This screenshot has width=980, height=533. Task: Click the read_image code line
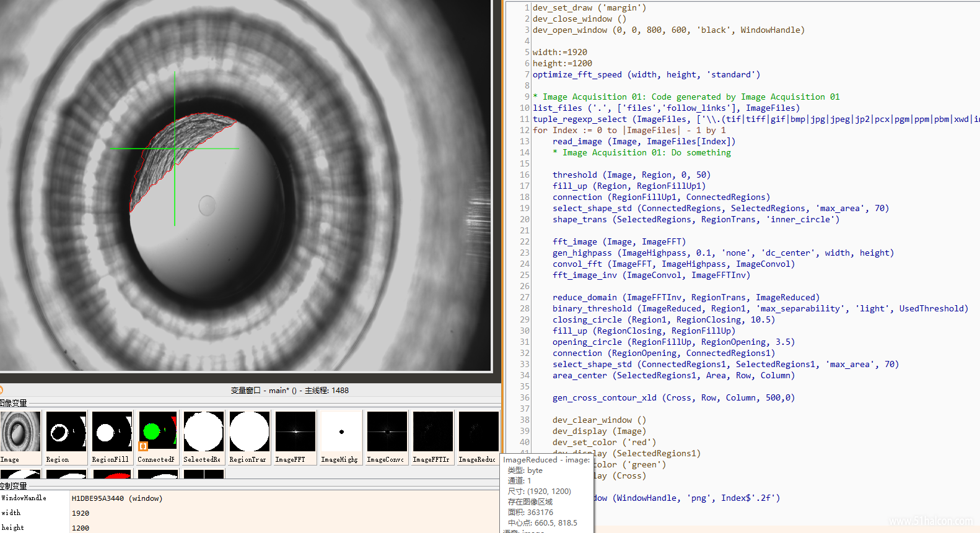point(644,141)
